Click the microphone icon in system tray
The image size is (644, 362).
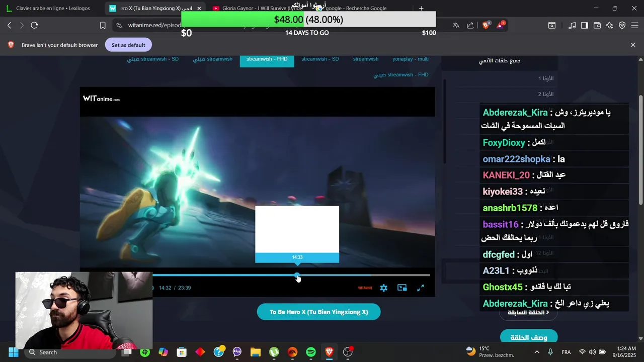point(550,352)
